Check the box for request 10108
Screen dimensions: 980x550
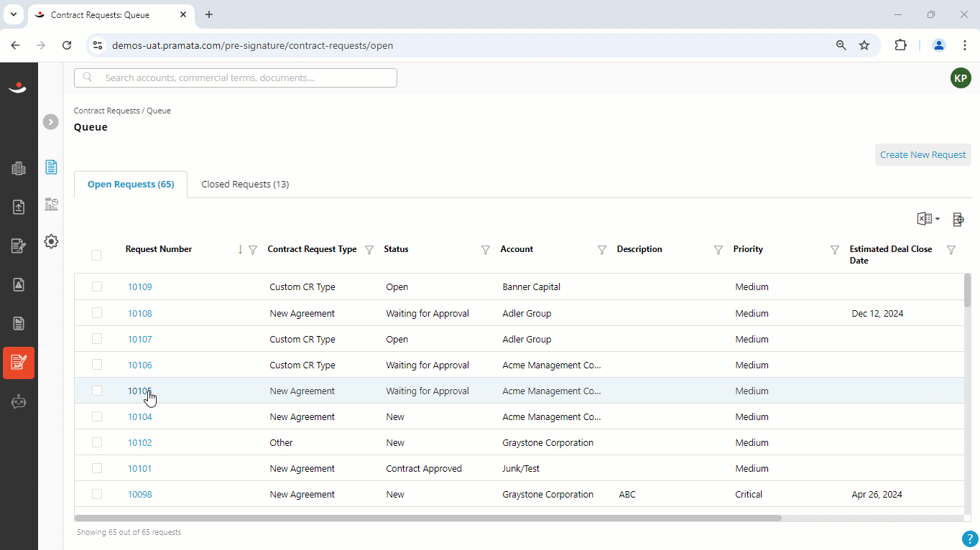click(x=97, y=312)
